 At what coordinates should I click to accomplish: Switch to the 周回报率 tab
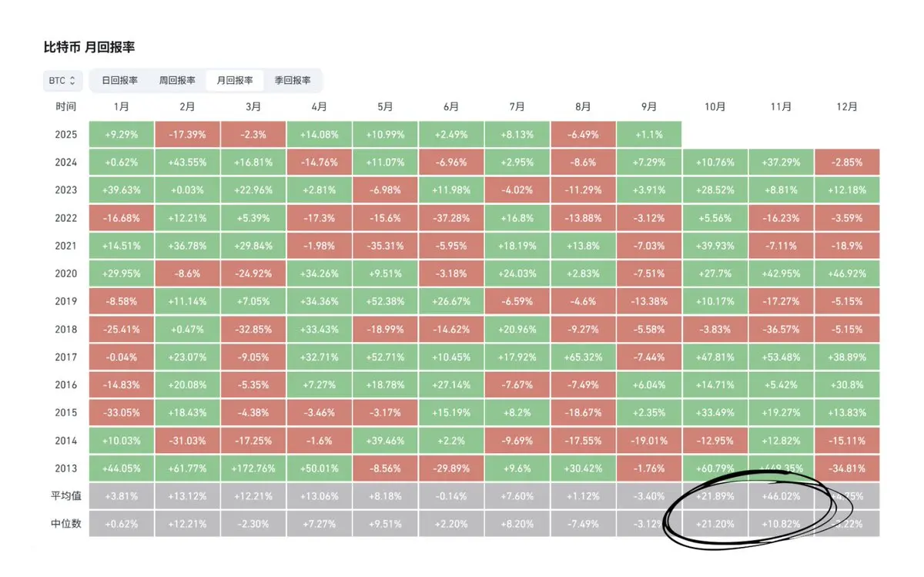click(x=177, y=80)
